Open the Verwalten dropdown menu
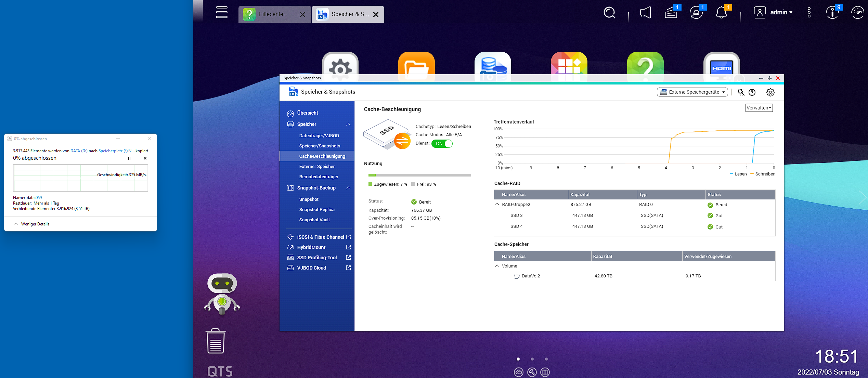Image resolution: width=868 pixels, height=378 pixels. tap(759, 108)
